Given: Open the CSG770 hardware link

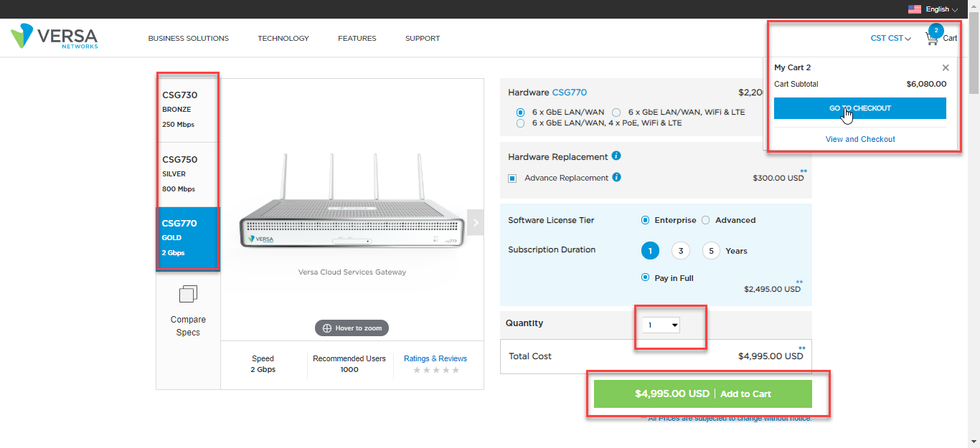Looking at the screenshot, I should click(569, 92).
